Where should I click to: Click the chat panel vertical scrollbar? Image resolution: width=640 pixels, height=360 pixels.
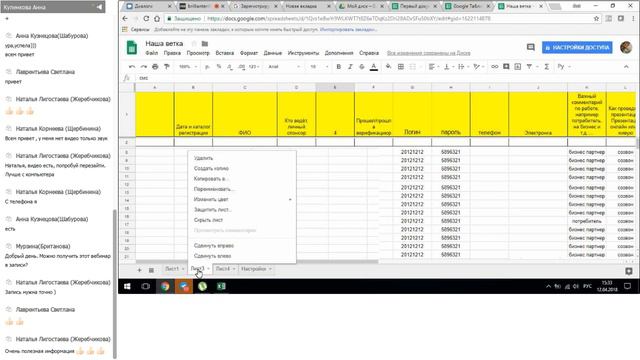[115, 284]
